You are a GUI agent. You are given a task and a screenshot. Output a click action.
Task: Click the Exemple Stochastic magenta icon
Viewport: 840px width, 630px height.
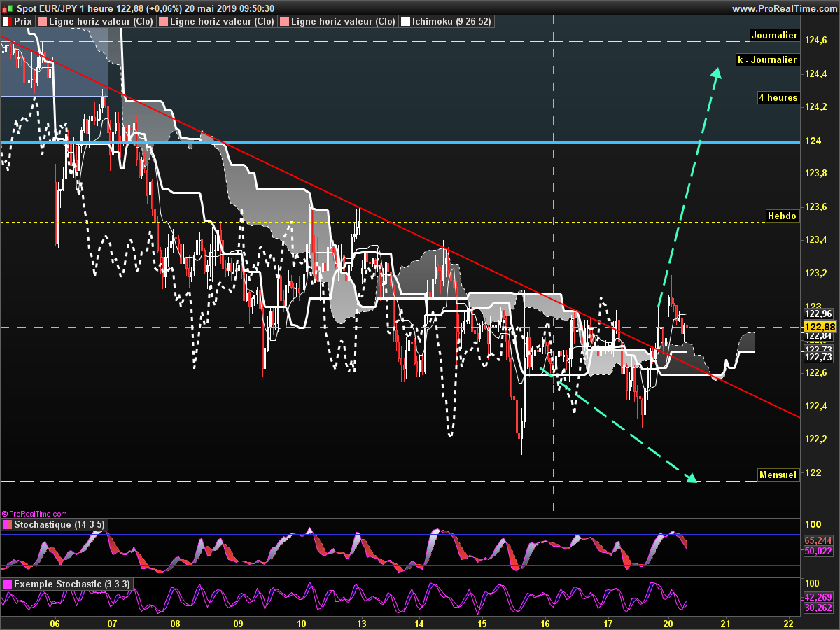coord(7,584)
